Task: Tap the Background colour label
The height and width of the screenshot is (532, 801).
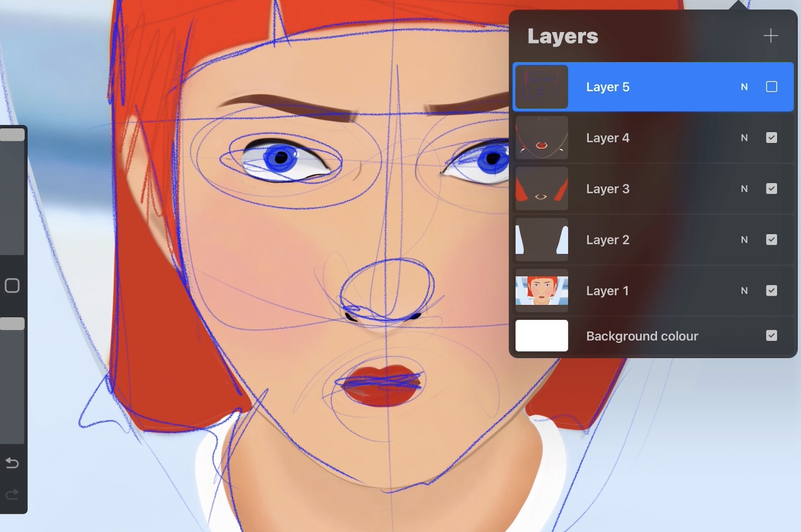Action: (642, 336)
